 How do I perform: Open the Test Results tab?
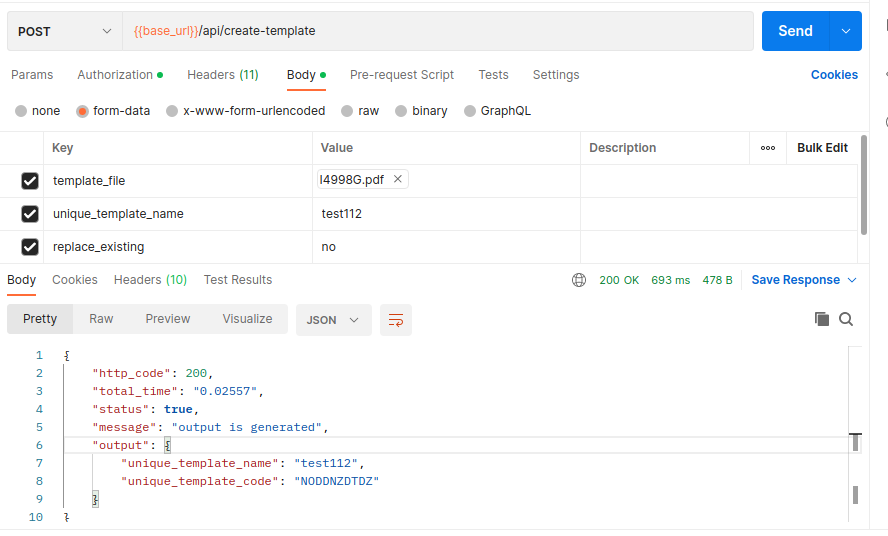coord(238,280)
